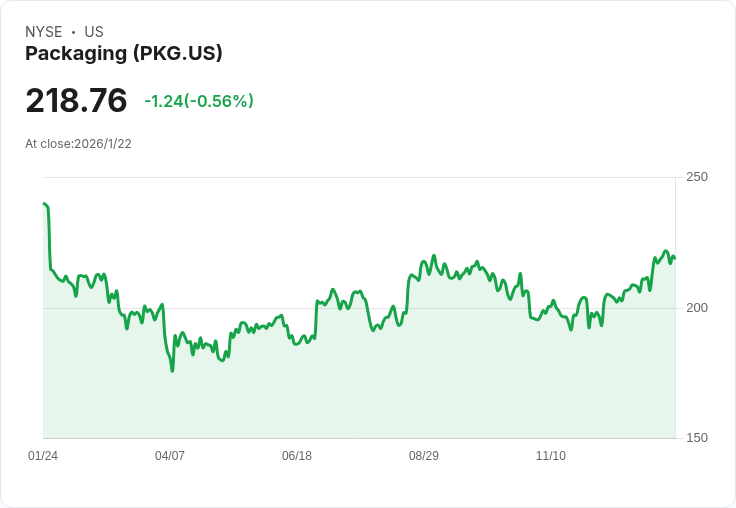
Task: Click the 150 y-axis label
Action: coord(697,437)
